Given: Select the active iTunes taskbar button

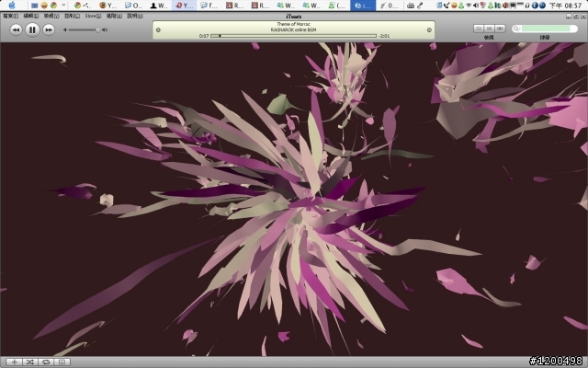Looking at the screenshot, I should click(363, 6).
